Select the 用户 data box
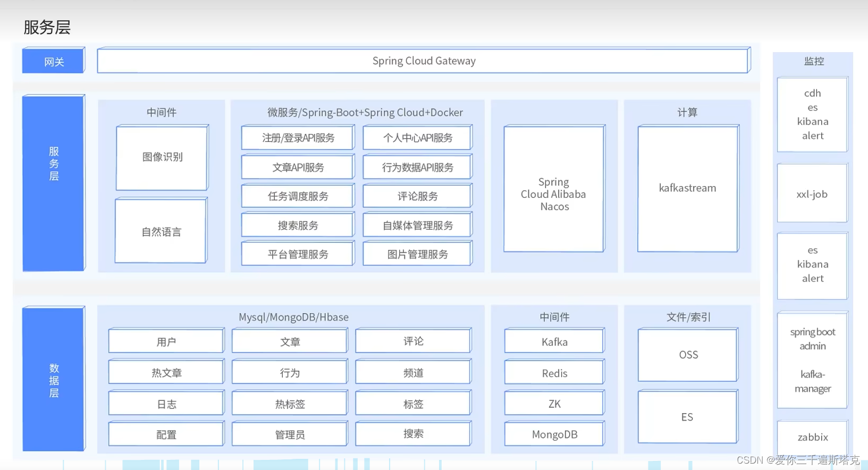This screenshot has width=868, height=470. tap(166, 341)
